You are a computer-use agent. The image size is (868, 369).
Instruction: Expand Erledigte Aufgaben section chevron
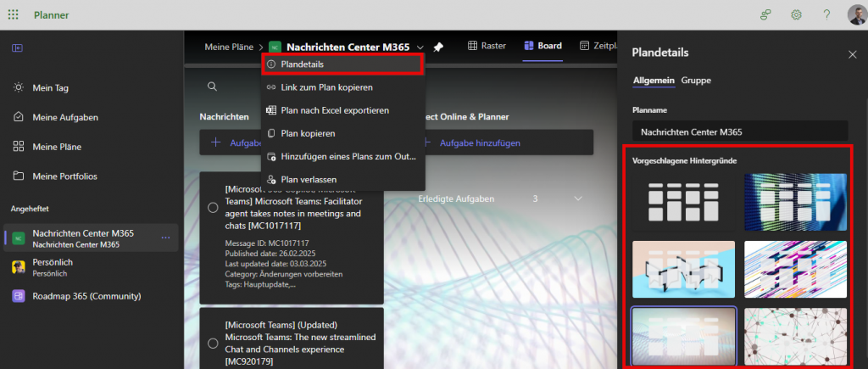[x=579, y=198]
